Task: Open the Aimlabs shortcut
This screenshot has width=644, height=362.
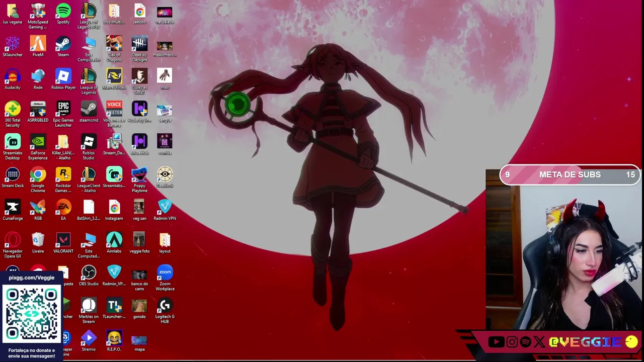Action: 114,242
